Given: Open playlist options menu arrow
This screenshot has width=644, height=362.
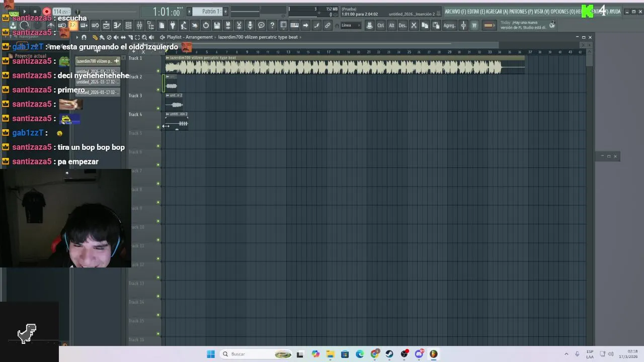Looking at the screenshot, I should point(77,37).
